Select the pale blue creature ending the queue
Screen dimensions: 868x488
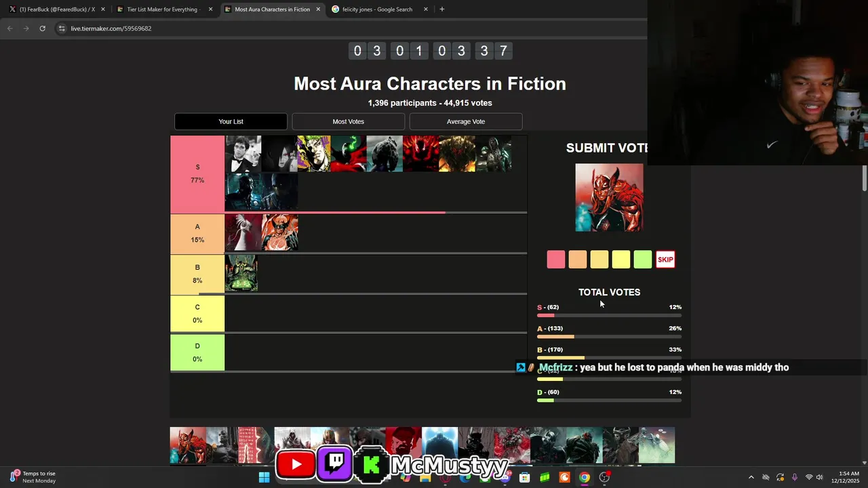point(656,445)
